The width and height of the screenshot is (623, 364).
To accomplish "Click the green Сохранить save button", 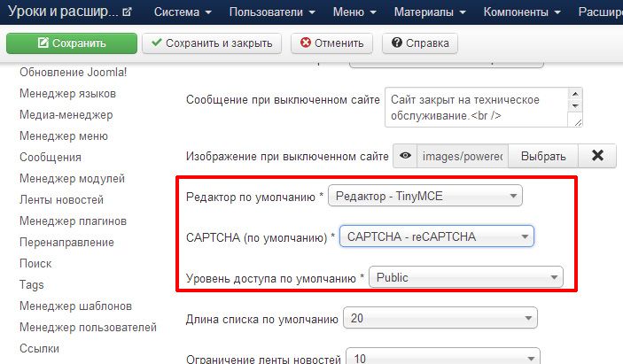I will (72, 43).
